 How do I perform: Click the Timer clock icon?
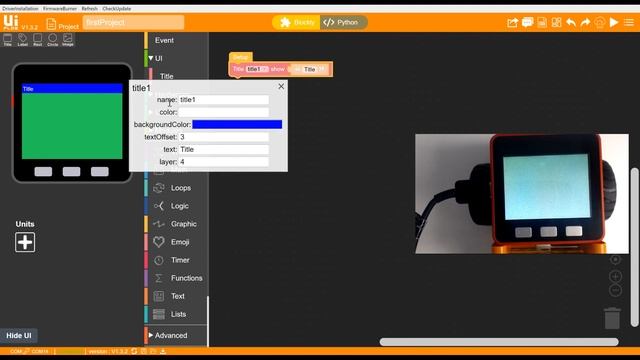[159, 260]
